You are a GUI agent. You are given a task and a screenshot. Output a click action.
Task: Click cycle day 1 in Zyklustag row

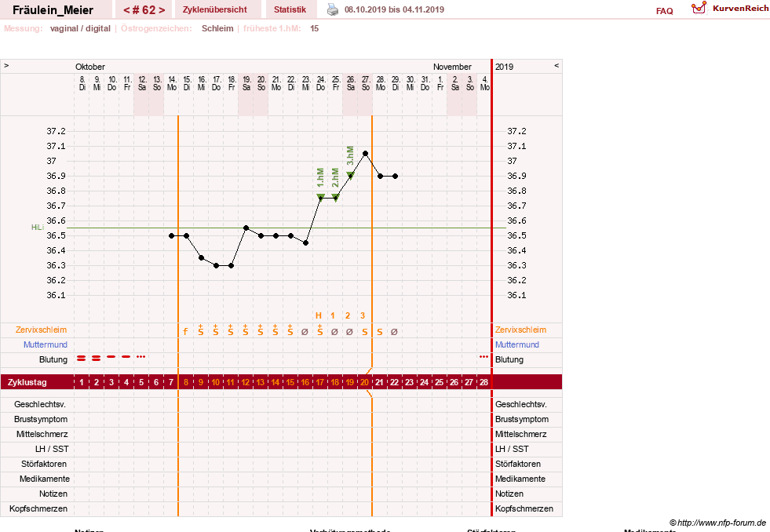[x=82, y=382]
